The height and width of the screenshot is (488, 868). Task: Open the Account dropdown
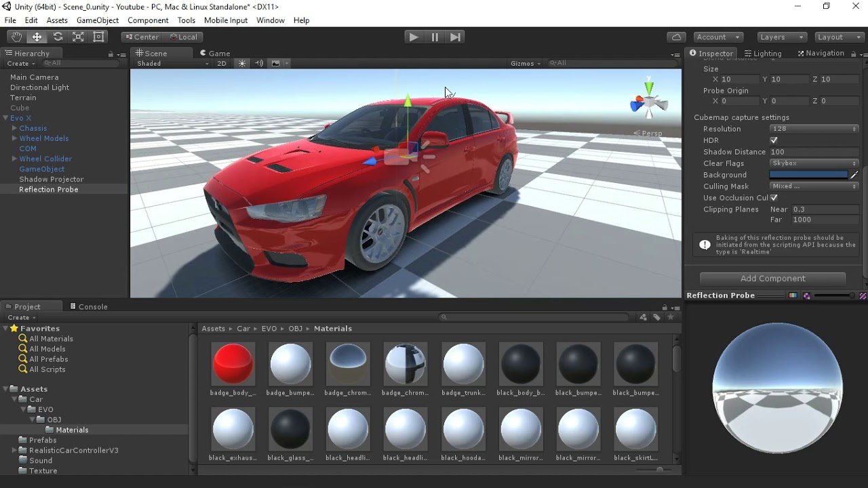pos(718,37)
